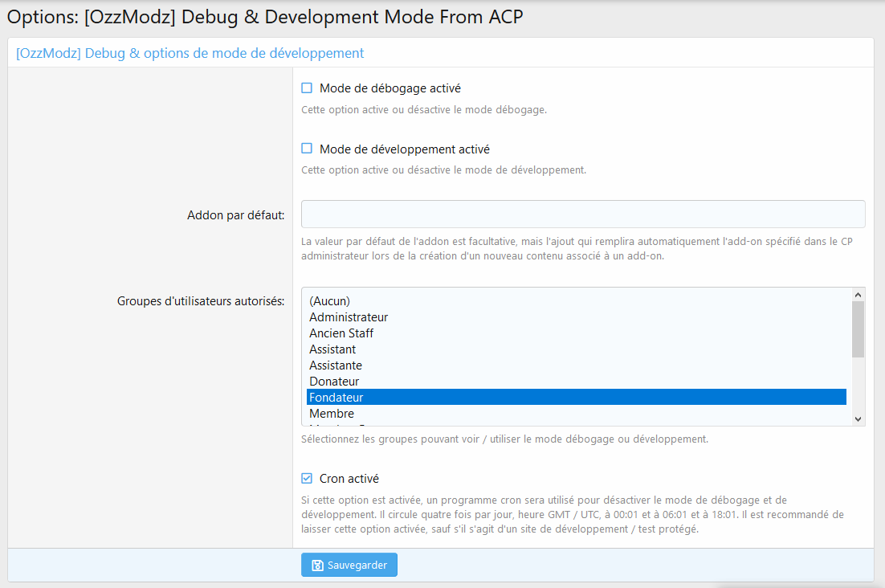
Task: Select Administrateur in the groups list
Action: point(349,317)
